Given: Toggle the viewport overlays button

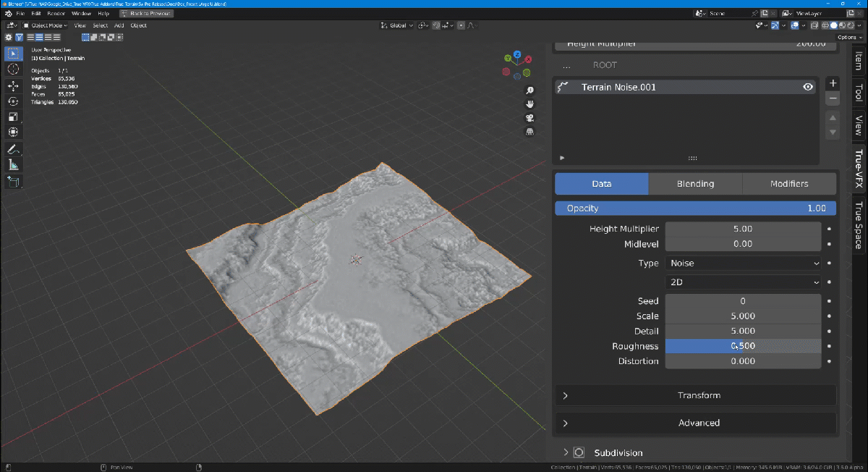Looking at the screenshot, I should (x=795, y=25).
